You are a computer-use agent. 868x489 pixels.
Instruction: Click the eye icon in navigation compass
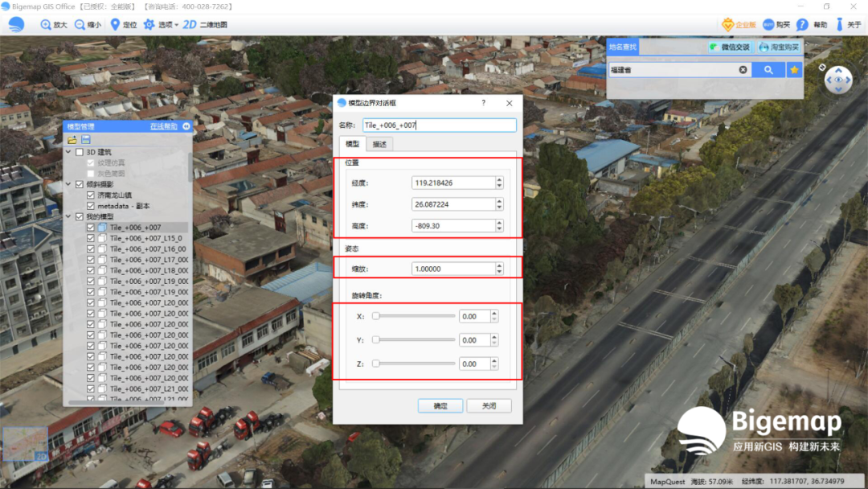pos(839,80)
